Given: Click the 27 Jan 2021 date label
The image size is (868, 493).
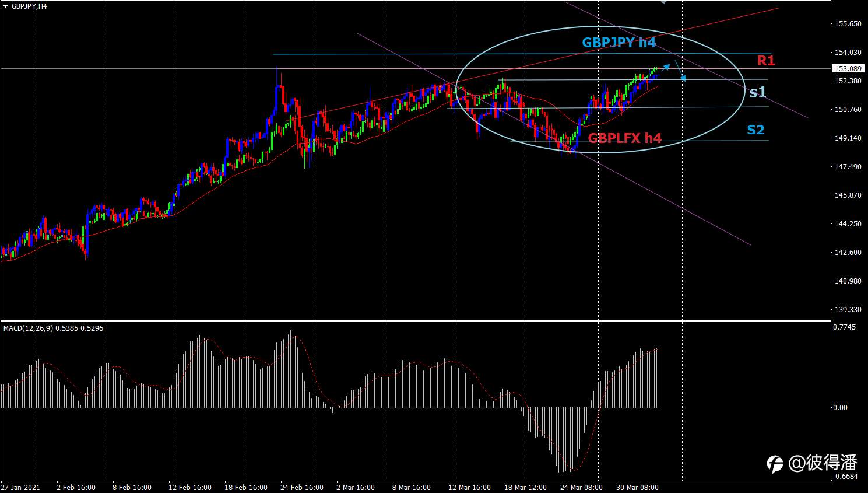Looking at the screenshot, I should [20, 488].
